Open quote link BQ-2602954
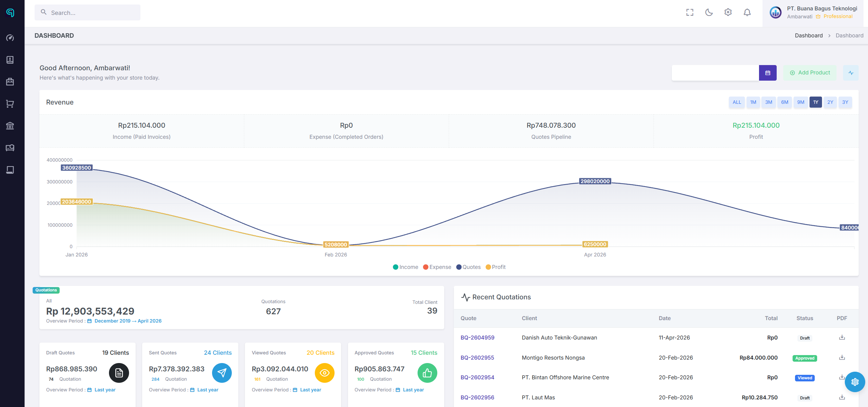868x407 pixels. [477, 377]
